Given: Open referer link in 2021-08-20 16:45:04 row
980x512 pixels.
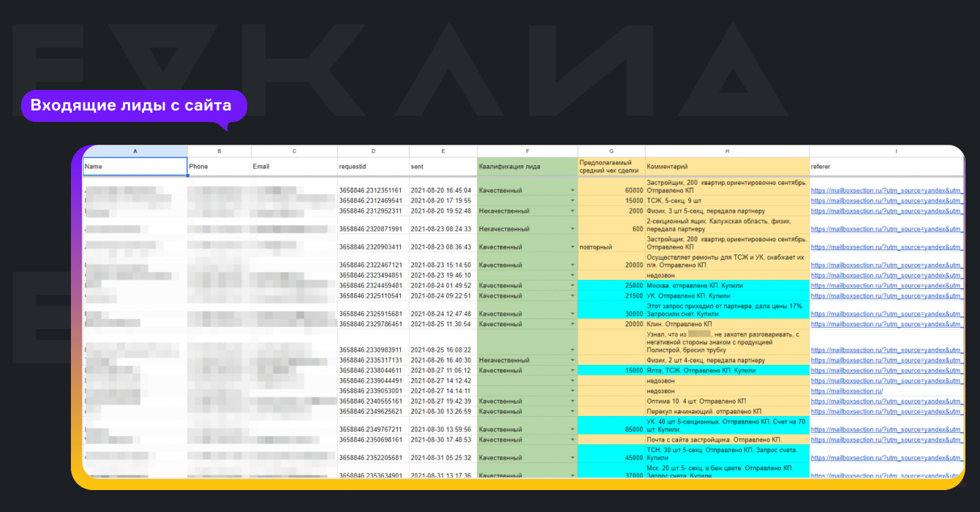Looking at the screenshot, I should (887, 190).
